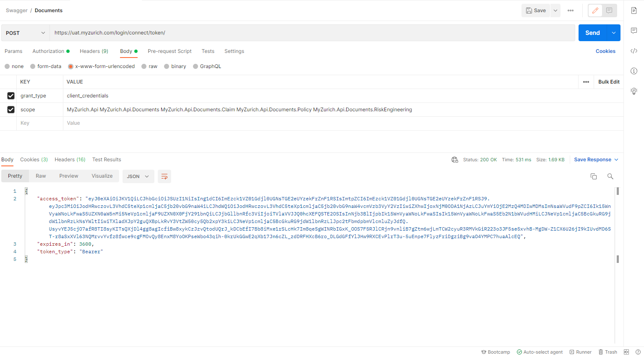Screen dimensions: 644x357
Task: Open the Settings tab
Action: (234, 51)
